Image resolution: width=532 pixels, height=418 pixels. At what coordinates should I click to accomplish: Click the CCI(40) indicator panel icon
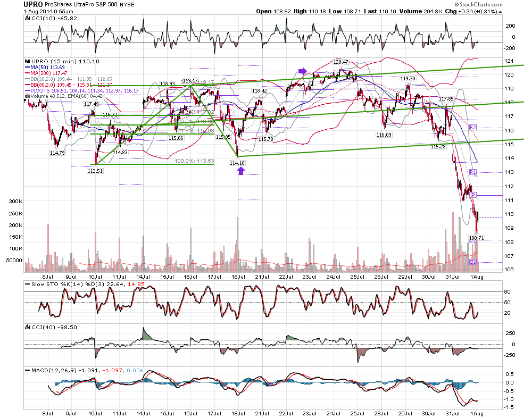click(x=28, y=328)
